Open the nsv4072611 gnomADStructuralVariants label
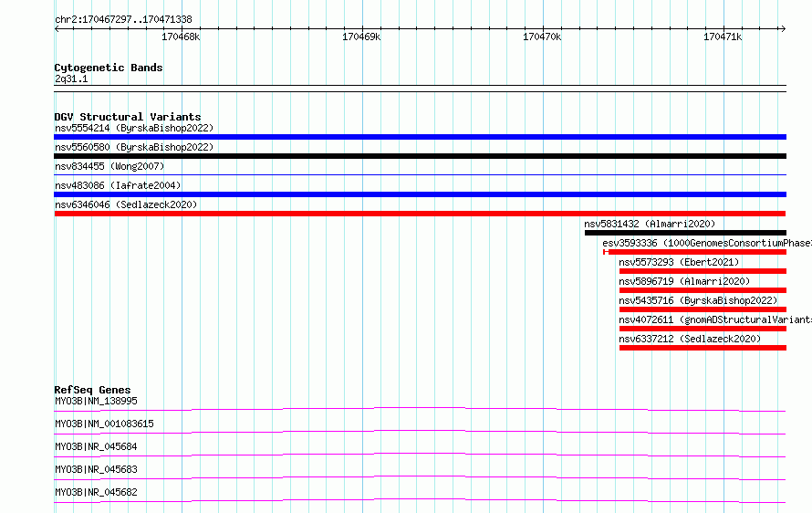Image resolution: width=812 pixels, height=513 pixels. point(715,319)
